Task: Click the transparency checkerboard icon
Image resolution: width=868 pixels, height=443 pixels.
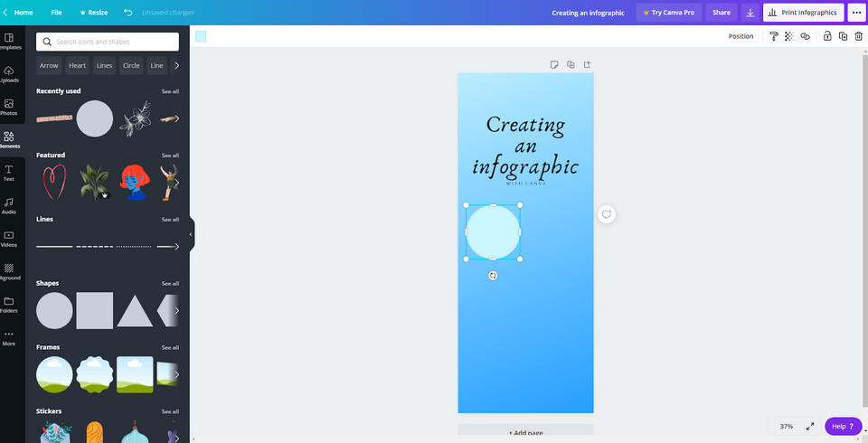Action: pyautogui.click(x=789, y=36)
